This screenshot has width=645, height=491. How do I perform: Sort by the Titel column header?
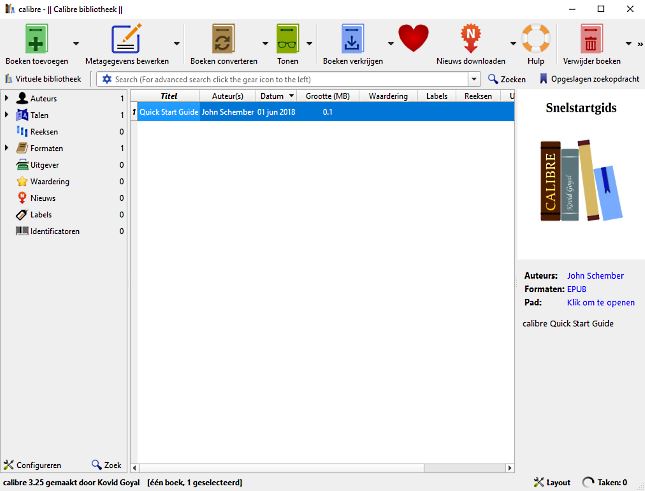tap(168, 96)
